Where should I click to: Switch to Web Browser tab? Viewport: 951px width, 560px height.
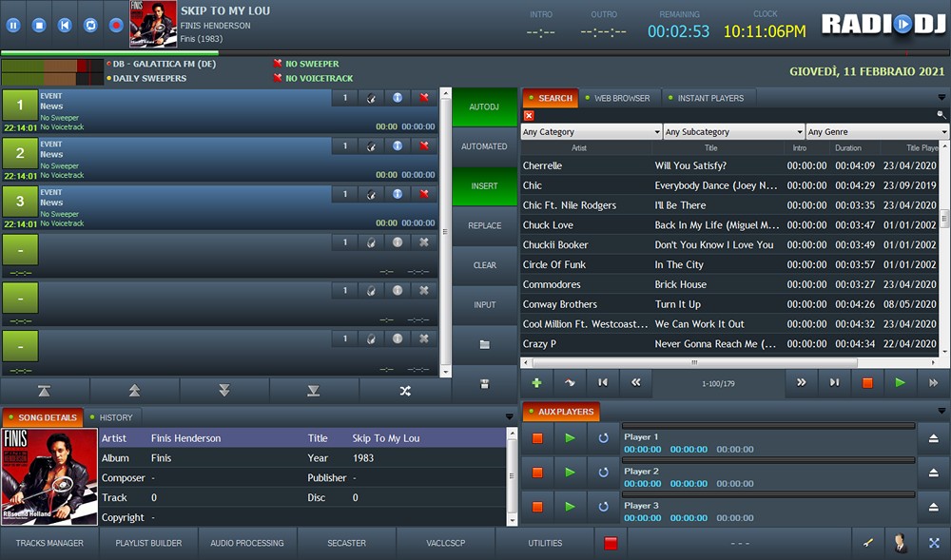coord(617,98)
